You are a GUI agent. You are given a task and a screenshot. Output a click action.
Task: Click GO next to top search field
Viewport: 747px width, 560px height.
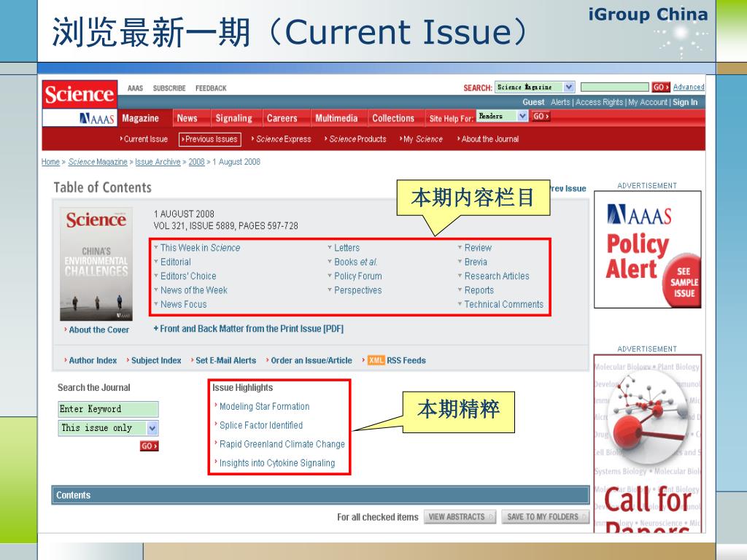pyautogui.click(x=661, y=87)
